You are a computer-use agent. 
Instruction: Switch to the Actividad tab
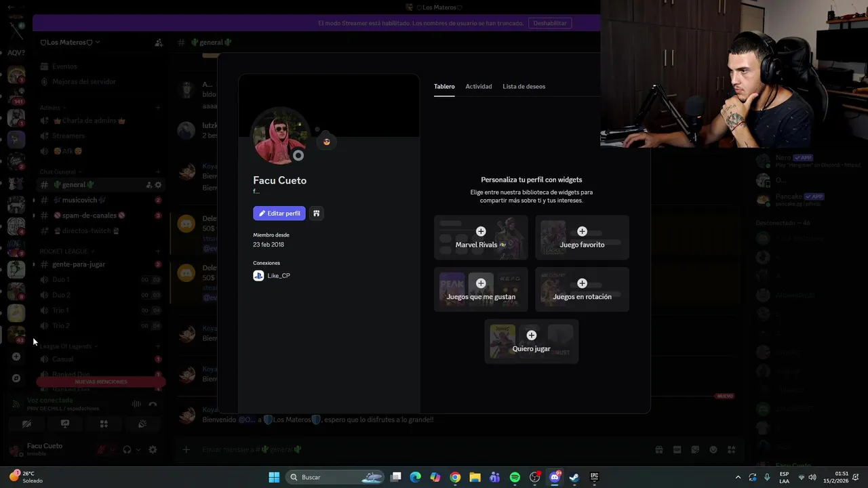[479, 87]
